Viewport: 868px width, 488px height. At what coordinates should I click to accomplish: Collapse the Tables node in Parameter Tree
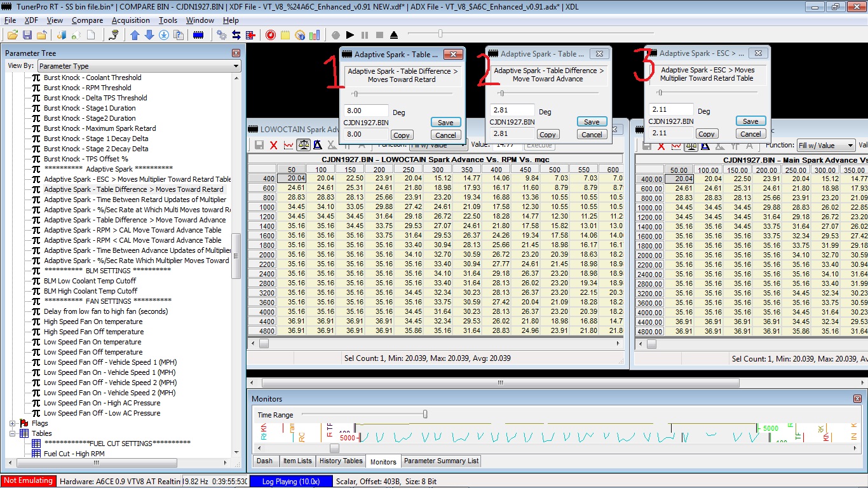point(13,433)
